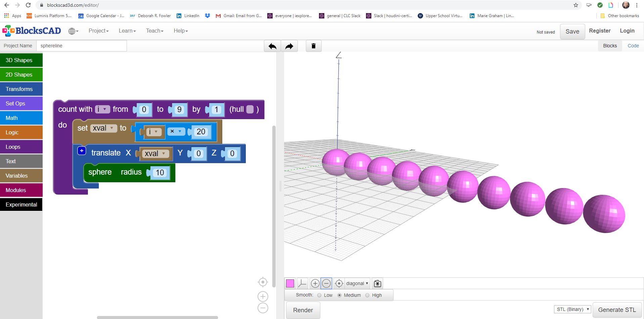Open the STL (Binary) format dropdown
644x319 pixels.
pyautogui.click(x=572, y=309)
